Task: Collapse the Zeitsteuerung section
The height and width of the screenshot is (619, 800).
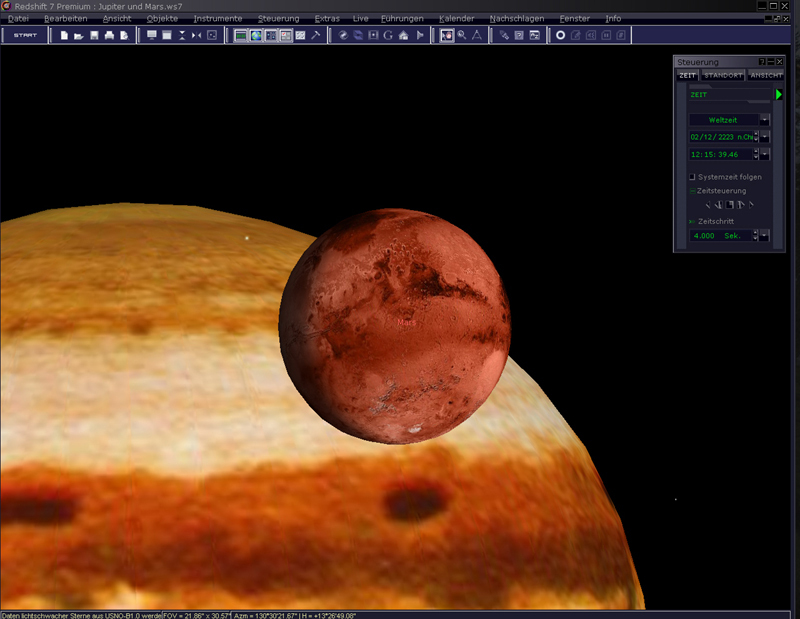Action: [692, 191]
